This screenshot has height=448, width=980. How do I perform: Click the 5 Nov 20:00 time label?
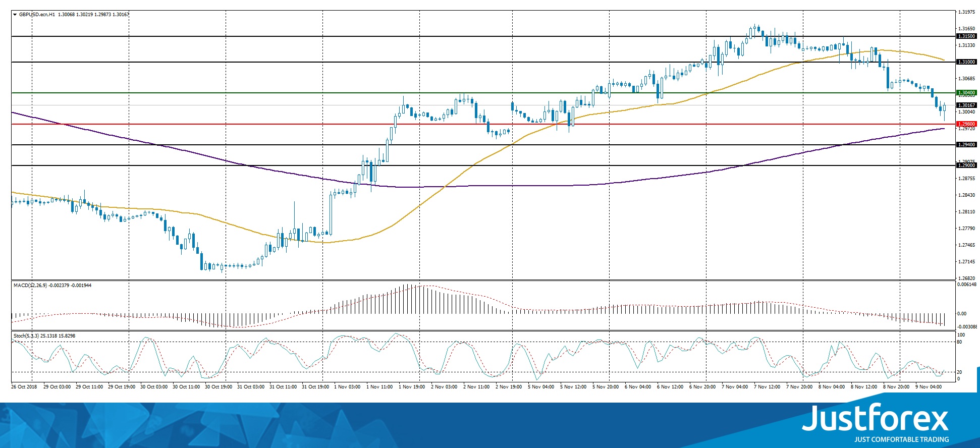pos(606,387)
